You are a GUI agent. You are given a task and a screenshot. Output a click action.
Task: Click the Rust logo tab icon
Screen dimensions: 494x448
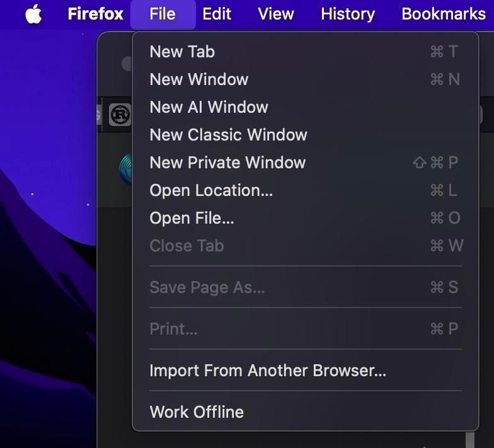point(120,115)
